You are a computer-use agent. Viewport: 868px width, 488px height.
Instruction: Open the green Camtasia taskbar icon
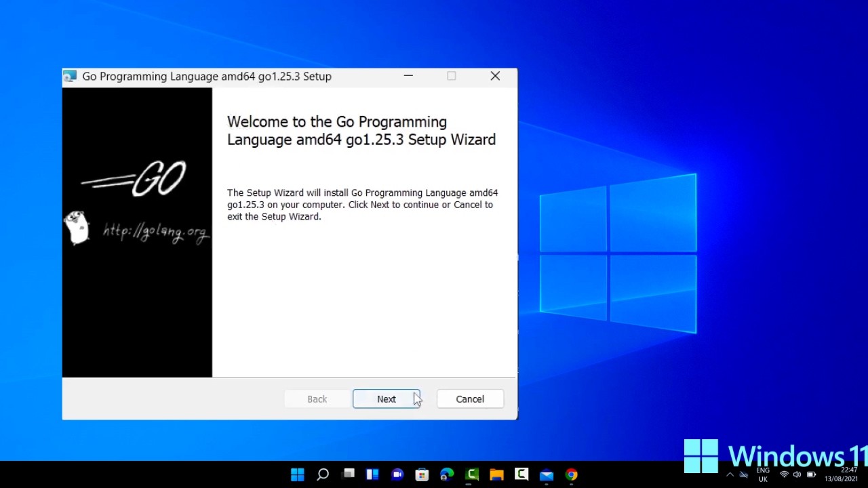(x=472, y=474)
